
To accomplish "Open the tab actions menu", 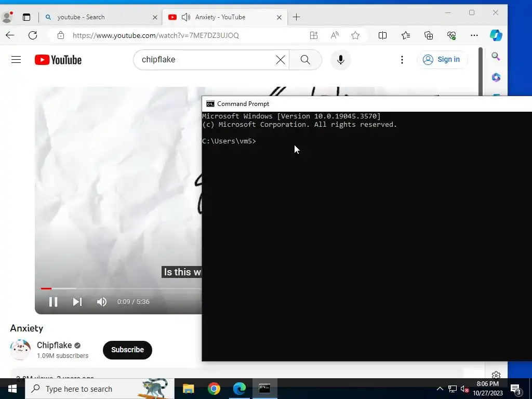I will coord(26,17).
